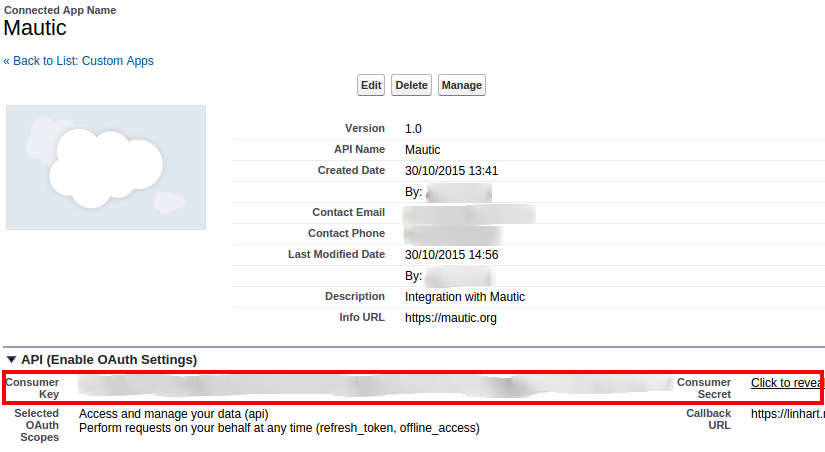Click the API Name value Mautic
Image resolution: width=825 pixels, height=452 pixels.
pos(422,150)
